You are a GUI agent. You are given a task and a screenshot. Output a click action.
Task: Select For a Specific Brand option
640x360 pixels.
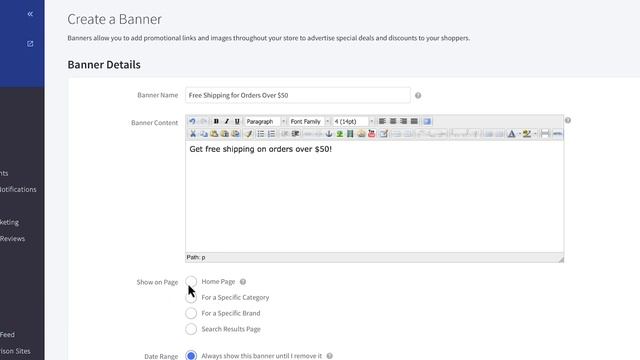(191, 313)
